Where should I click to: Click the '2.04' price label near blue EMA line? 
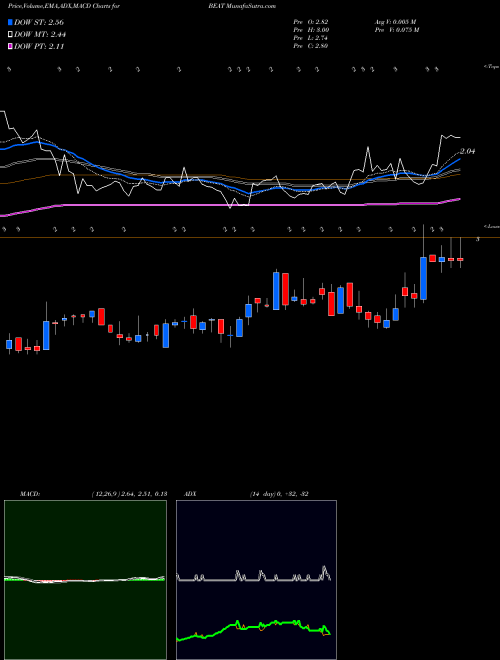pos(467,151)
